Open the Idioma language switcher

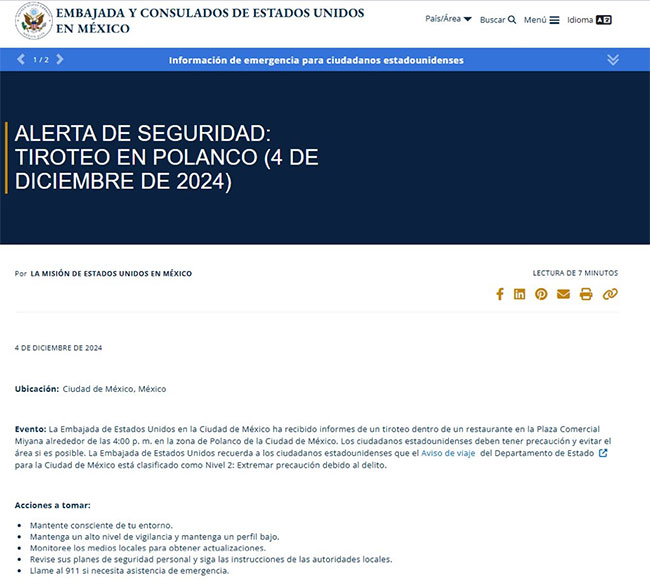coord(589,20)
